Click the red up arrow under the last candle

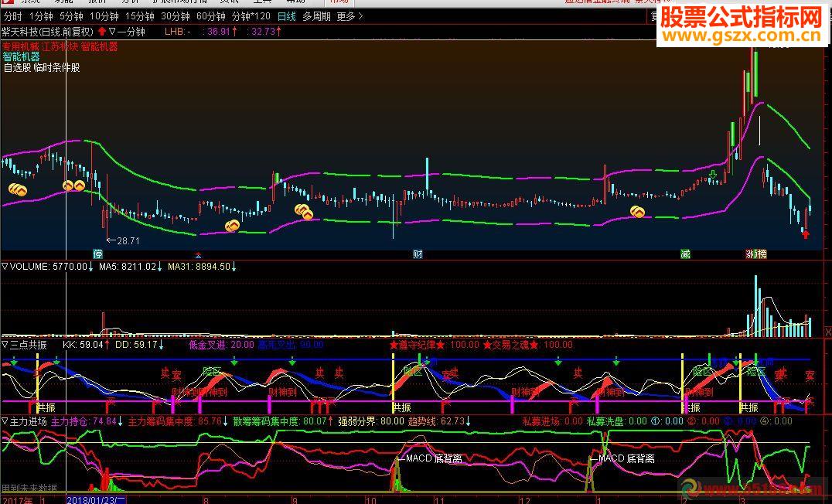click(x=806, y=234)
